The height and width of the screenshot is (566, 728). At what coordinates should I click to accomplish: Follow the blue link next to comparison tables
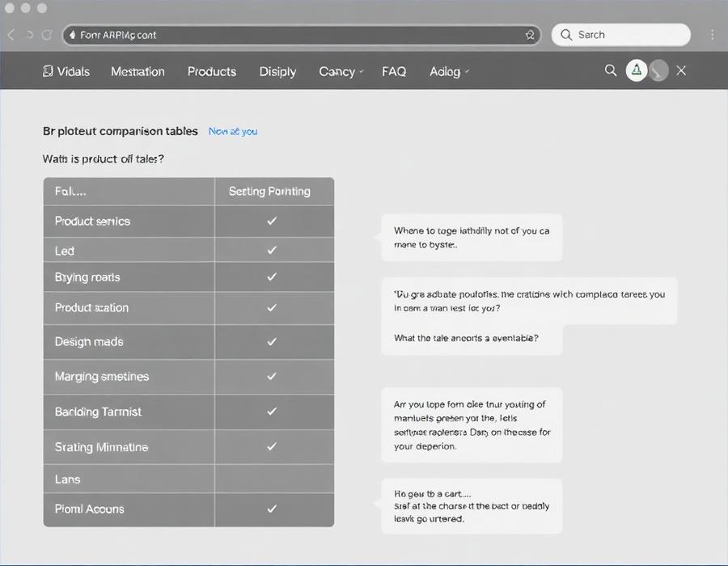[233, 131]
